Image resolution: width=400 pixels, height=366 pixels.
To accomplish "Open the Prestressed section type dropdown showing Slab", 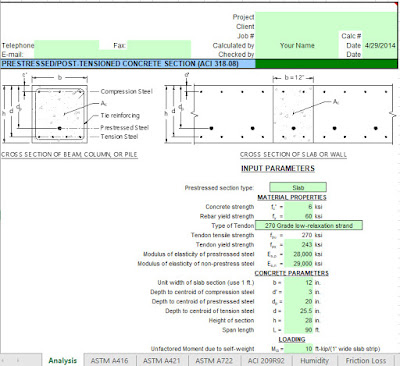I will click(298, 187).
